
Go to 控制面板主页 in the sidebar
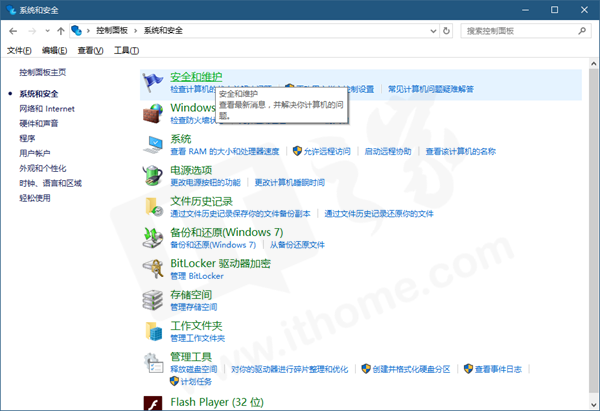(x=42, y=72)
